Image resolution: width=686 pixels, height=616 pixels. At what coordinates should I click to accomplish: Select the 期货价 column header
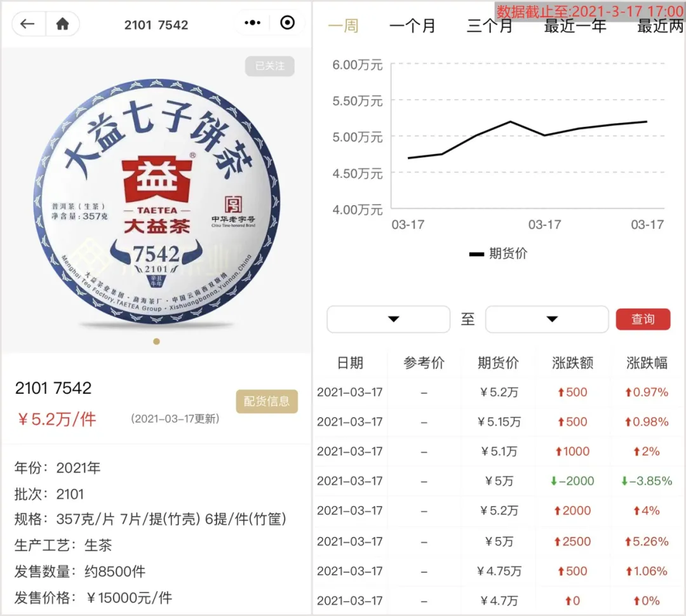499,363
